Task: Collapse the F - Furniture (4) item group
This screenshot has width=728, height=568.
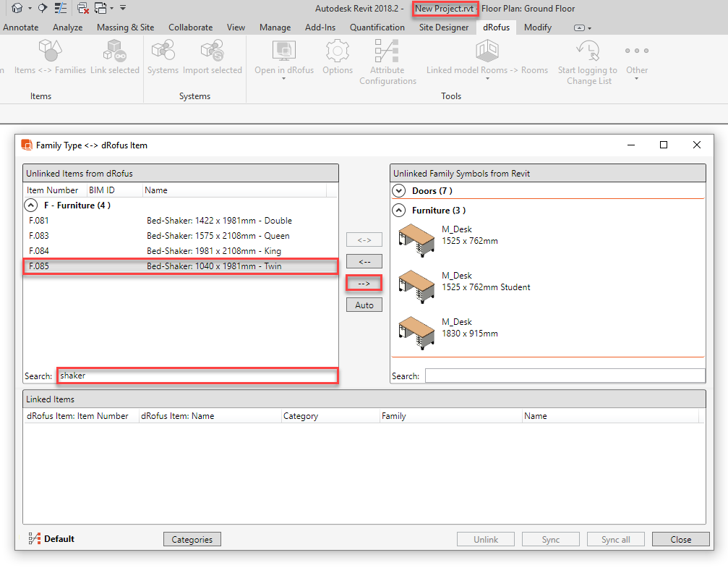Action: click(x=30, y=205)
